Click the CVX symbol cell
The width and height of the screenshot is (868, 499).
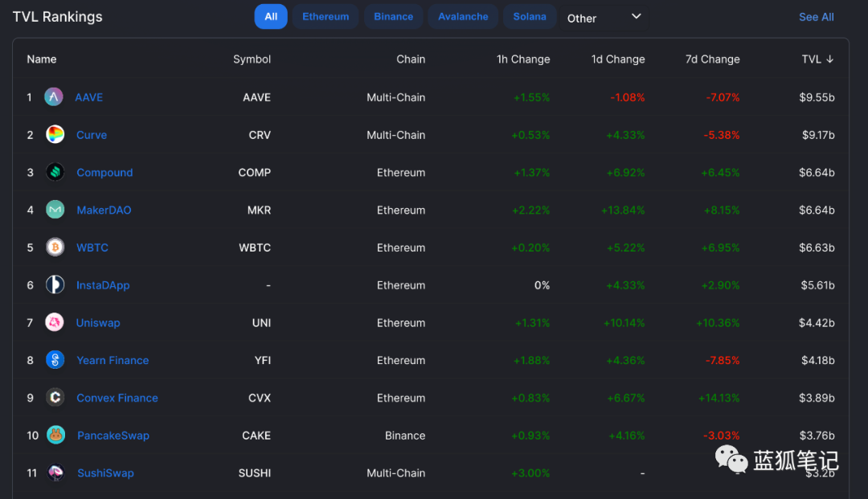[259, 399]
